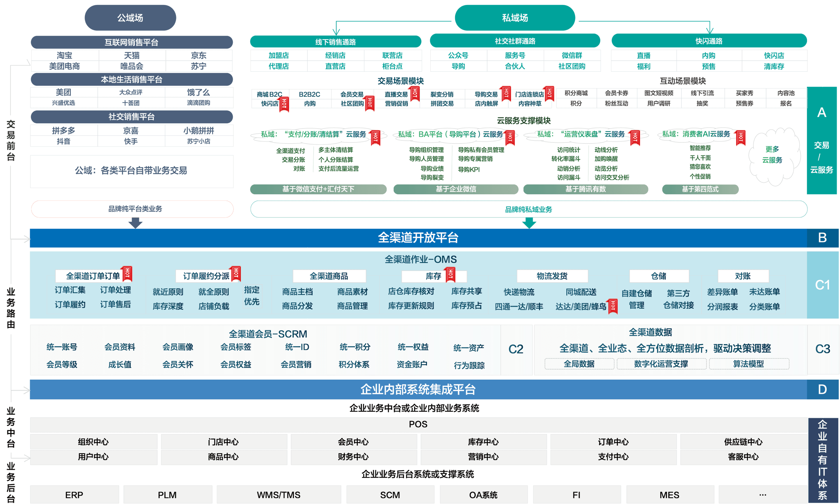
Task: Click the 仓储 section box
Action: click(659, 276)
